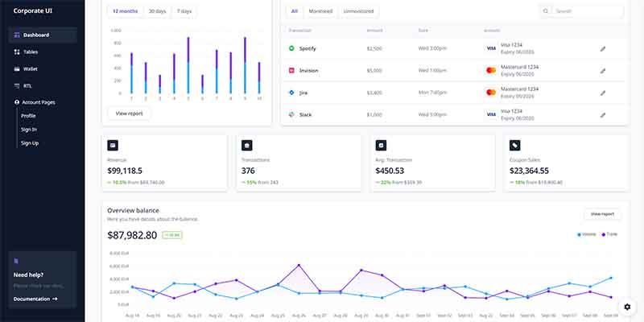Click the Invision amount $5,000
The image size is (644, 322).
(374, 71)
